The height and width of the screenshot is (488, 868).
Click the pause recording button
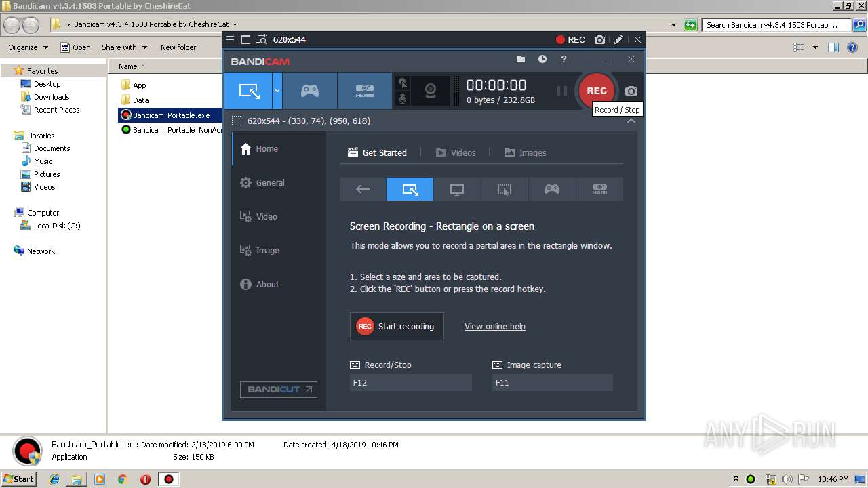pyautogui.click(x=561, y=91)
